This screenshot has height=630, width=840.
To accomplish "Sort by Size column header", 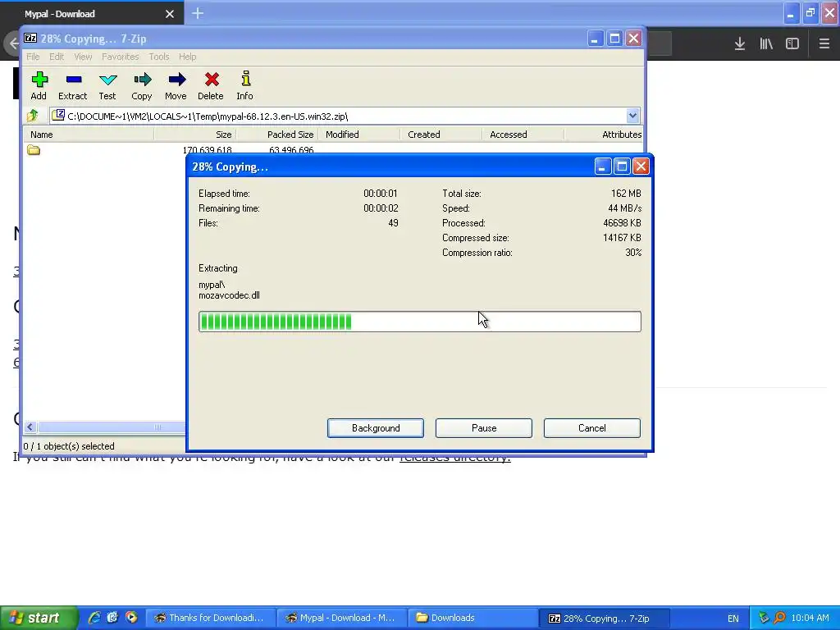I will click(195, 135).
